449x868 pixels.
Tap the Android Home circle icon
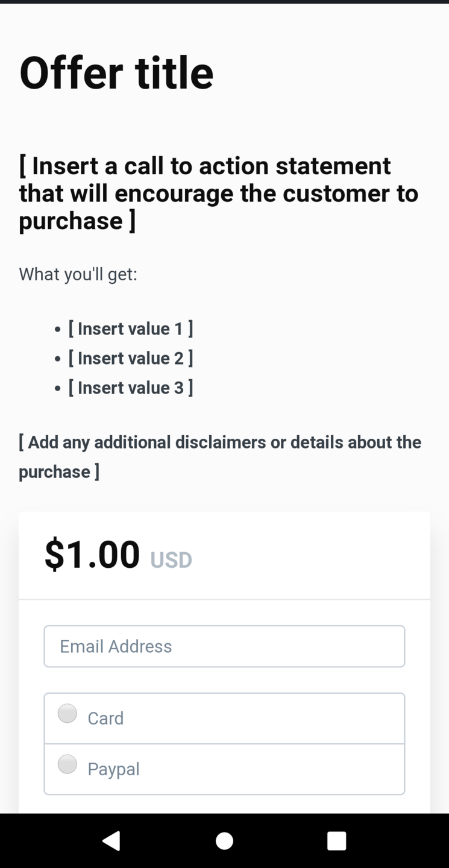[x=224, y=840]
